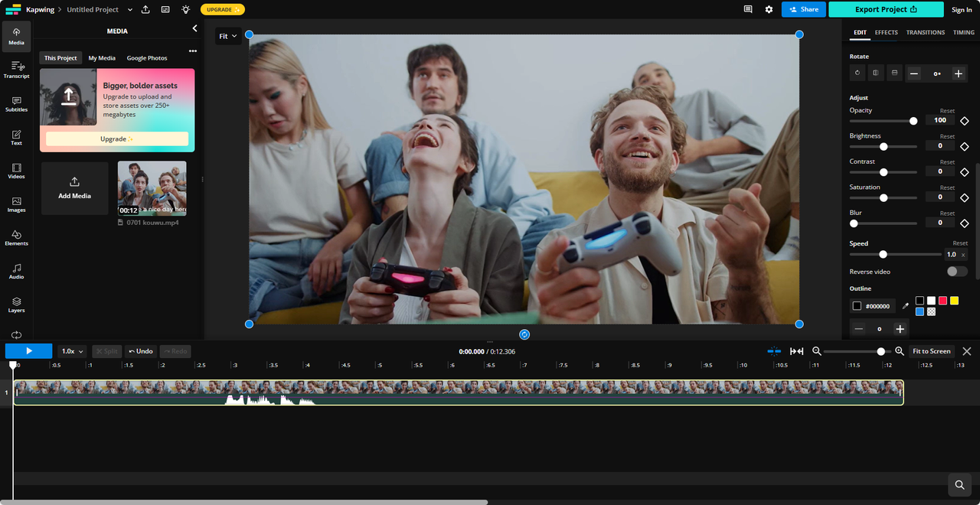Click the Sign In link

[x=962, y=10]
